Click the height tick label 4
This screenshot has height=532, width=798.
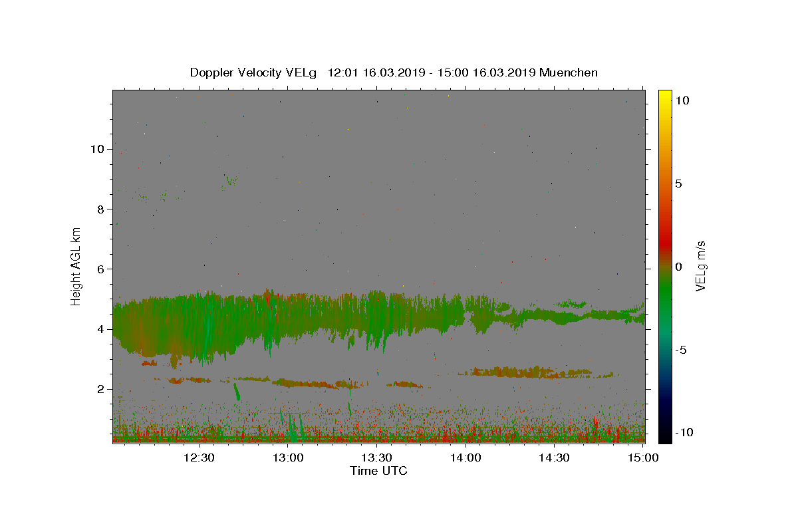[101, 329]
